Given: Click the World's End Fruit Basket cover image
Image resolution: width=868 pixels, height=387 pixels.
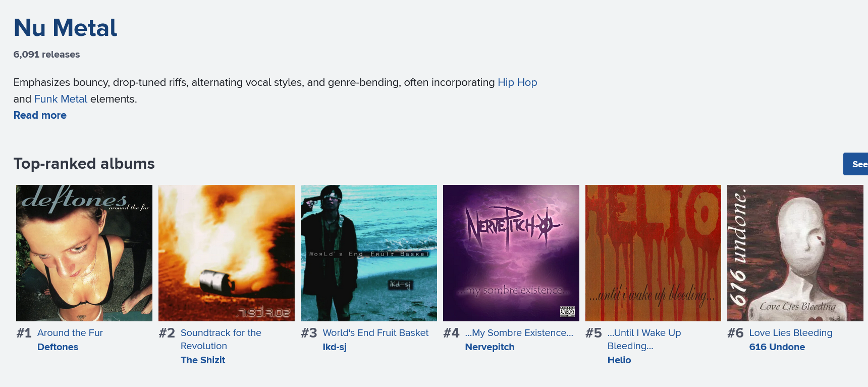Looking at the screenshot, I should tap(369, 253).
